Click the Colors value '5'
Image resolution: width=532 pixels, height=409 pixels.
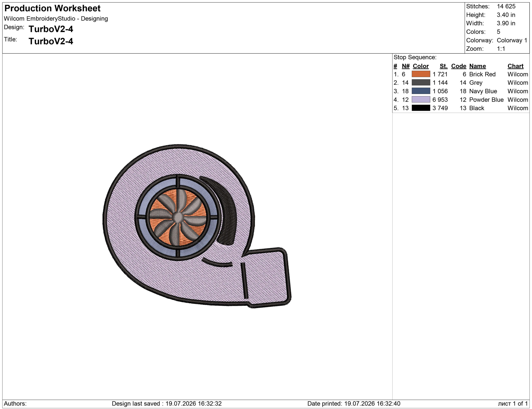(x=498, y=32)
